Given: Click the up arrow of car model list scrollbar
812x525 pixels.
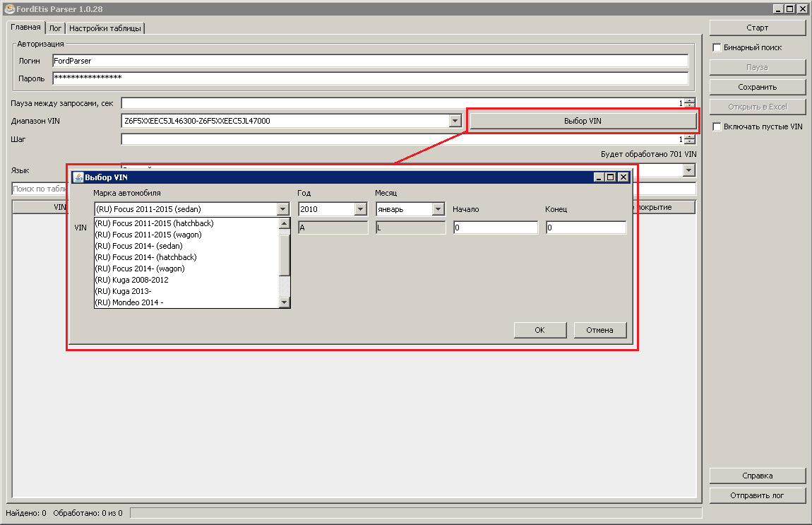Looking at the screenshot, I should (285, 223).
